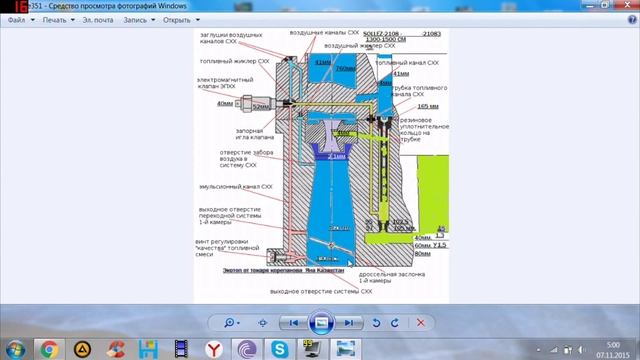This screenshot has height=360, width=640.
Task: Rotate the image counterclockwise
Action: 376,323
